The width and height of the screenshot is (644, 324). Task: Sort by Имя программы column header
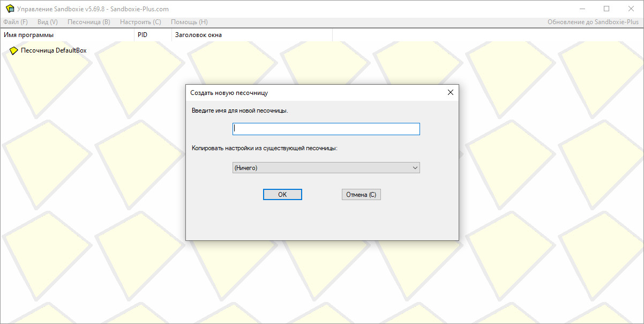[x=67, y=35]
